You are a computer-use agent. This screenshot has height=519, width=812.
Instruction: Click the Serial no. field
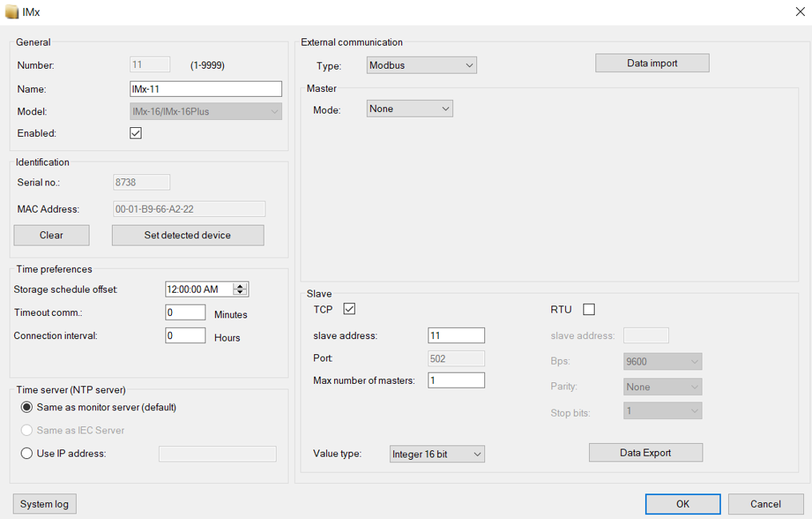[x=141, y=182]
